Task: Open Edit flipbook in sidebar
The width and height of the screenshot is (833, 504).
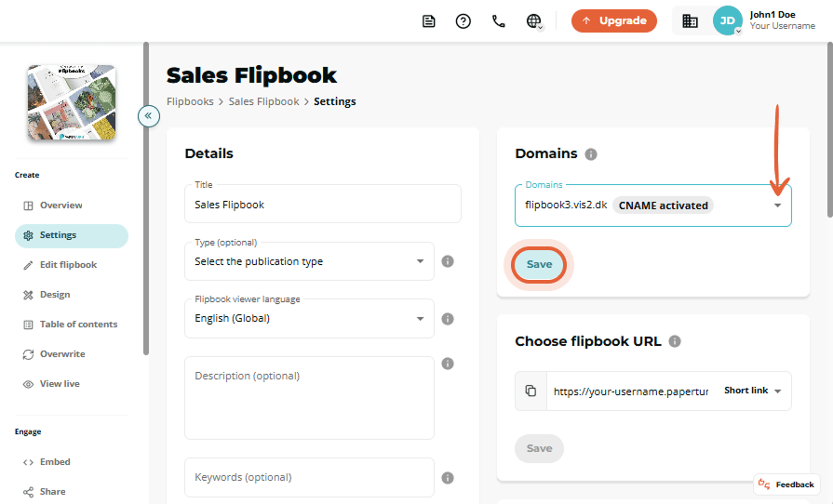Action: (71, 265)
